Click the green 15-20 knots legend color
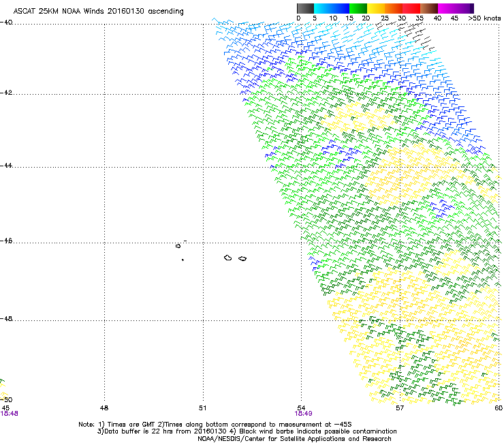Viewport: 504px width, 443px height. coord(358,8)
